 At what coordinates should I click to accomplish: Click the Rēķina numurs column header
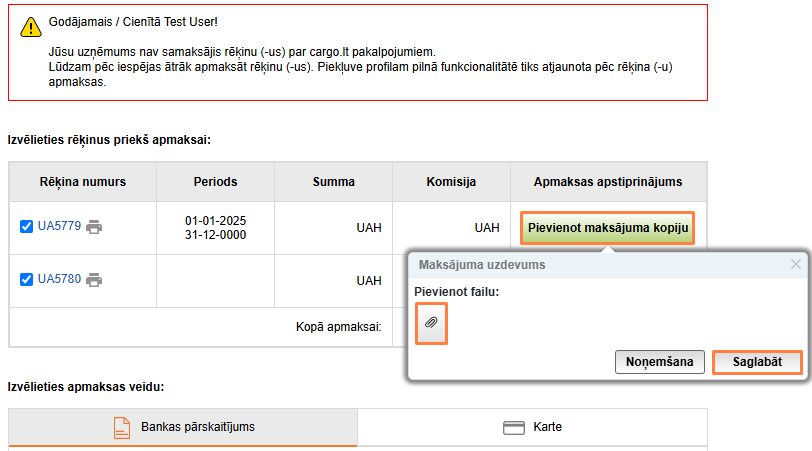pyautogui.click(x=82, y=182)
